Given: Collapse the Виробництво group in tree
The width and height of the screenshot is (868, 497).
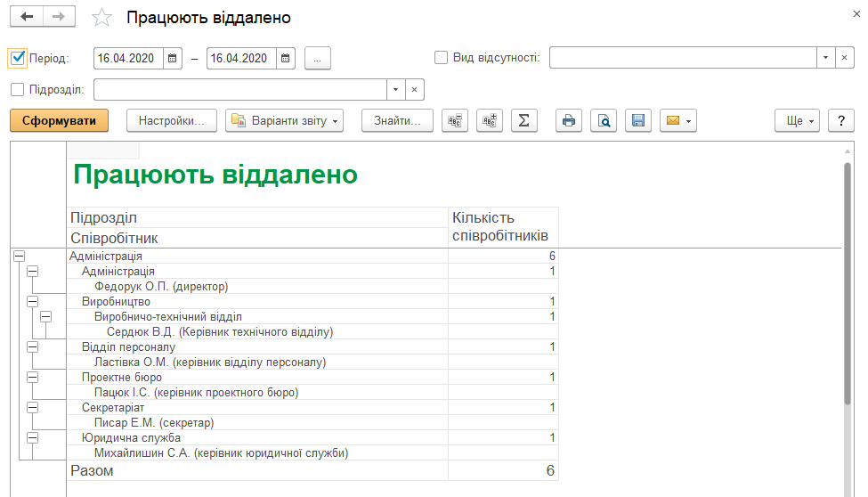Looking at the screenshot, I should pos(33,301).
